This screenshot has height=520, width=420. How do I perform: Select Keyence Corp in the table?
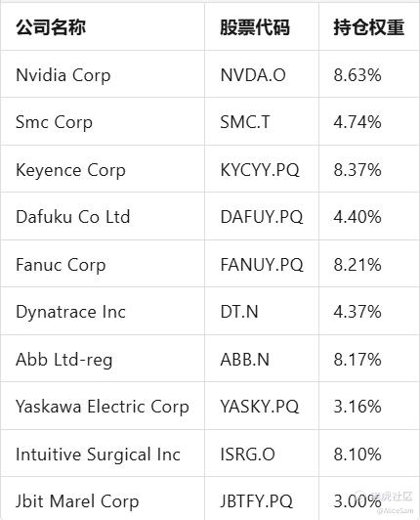[x=70, y=171]
